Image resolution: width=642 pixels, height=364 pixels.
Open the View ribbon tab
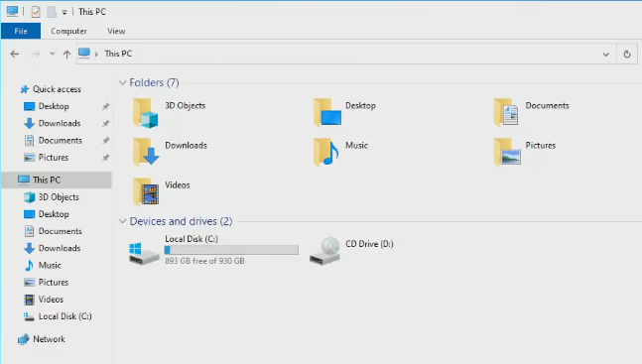tap(116, 31)
